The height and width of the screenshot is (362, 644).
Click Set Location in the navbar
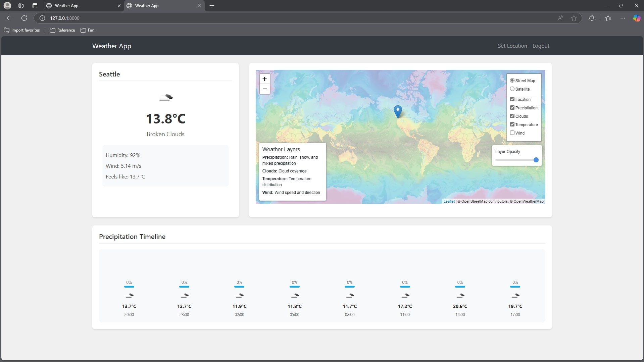click(512, 46)
